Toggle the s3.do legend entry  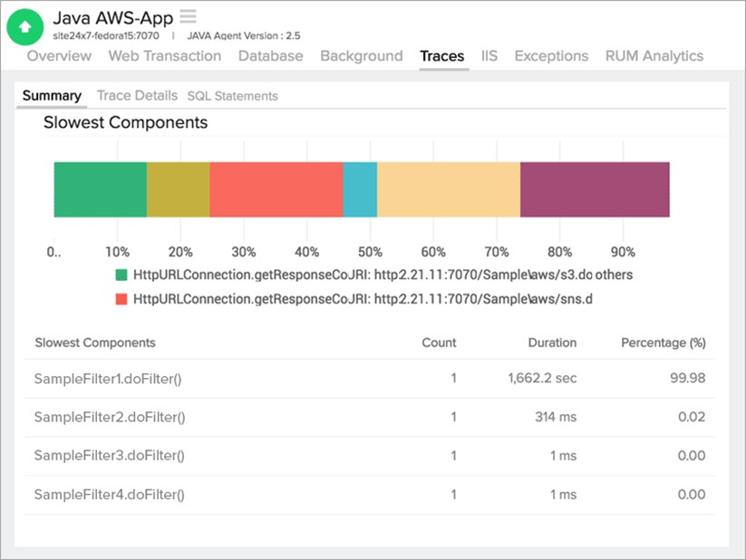381,274
